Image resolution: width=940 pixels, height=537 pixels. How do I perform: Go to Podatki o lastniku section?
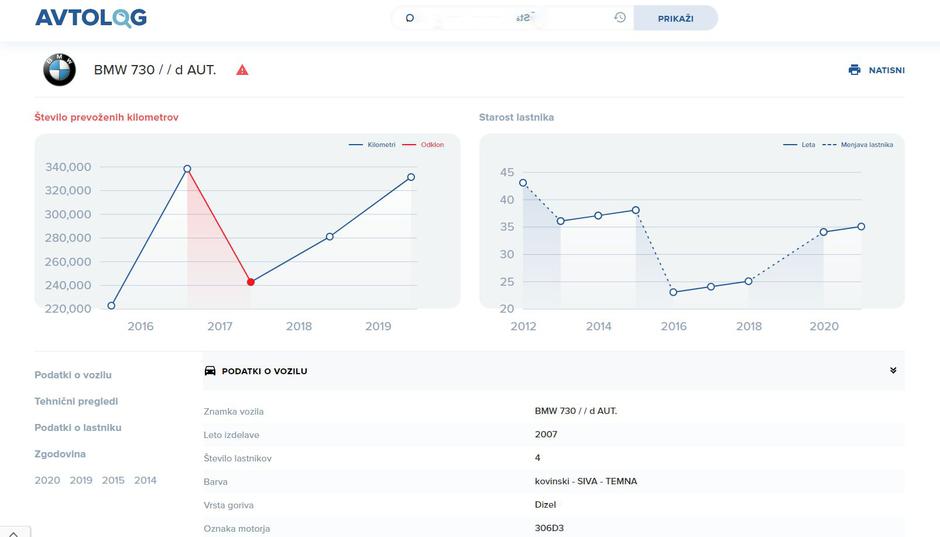pos(78,427)
